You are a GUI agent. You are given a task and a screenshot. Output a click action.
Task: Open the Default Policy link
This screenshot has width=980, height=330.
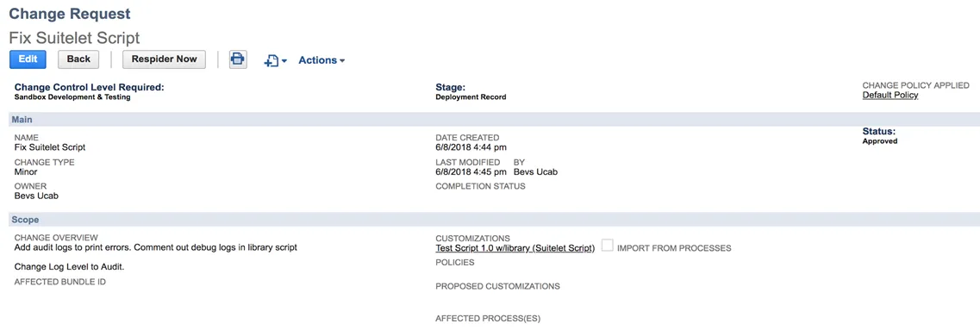coord(890,96)
